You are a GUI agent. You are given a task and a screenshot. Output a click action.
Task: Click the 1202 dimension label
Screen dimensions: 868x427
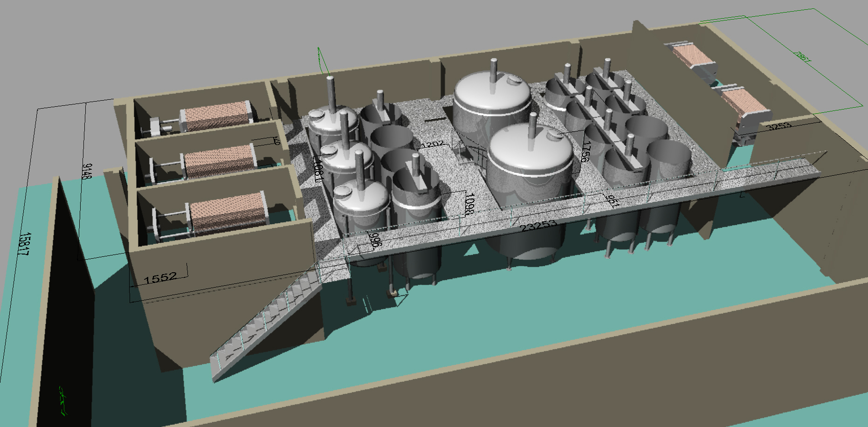tap(432, 144)
